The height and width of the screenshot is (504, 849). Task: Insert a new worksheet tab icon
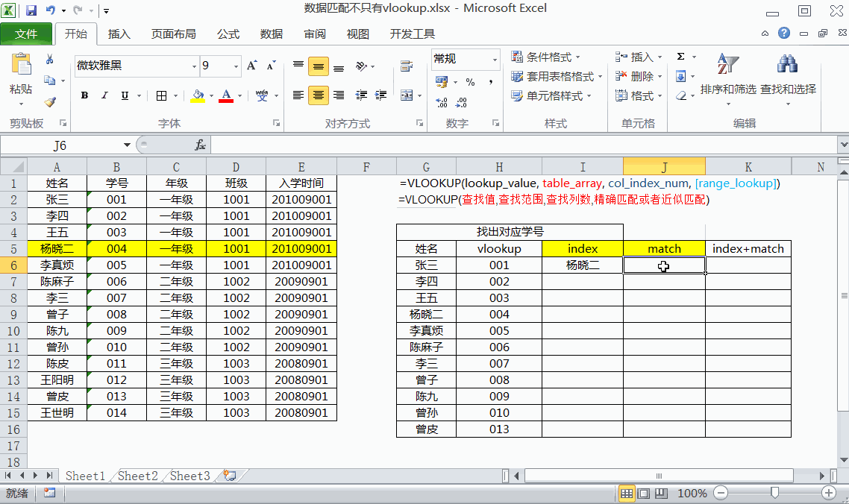(230, 476)
